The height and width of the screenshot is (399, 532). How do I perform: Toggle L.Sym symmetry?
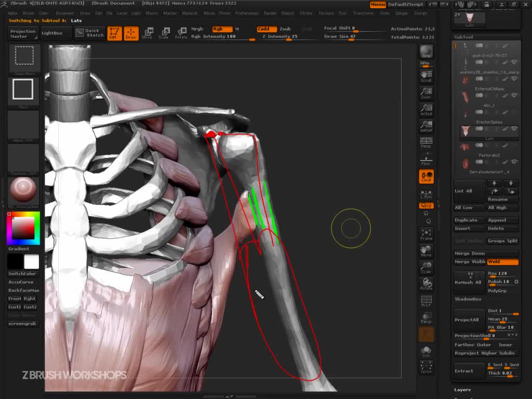tap(426, 194)
